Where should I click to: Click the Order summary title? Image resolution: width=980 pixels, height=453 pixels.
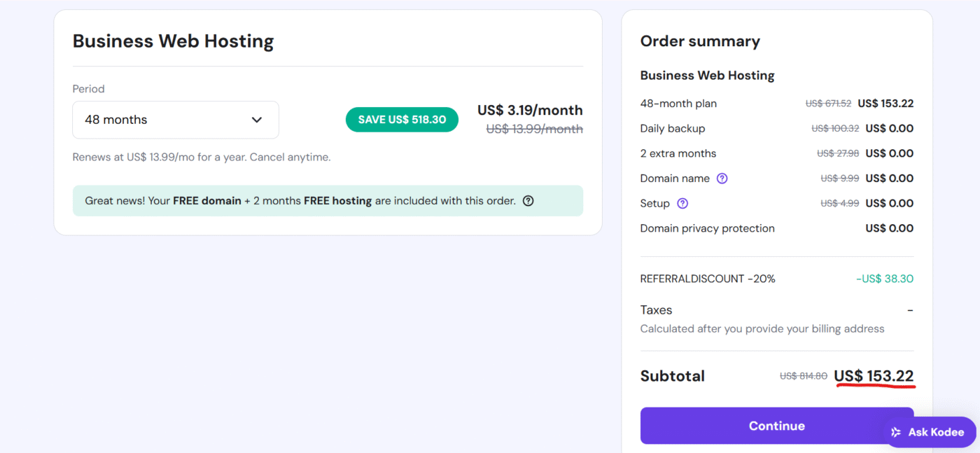click(700, 41)
